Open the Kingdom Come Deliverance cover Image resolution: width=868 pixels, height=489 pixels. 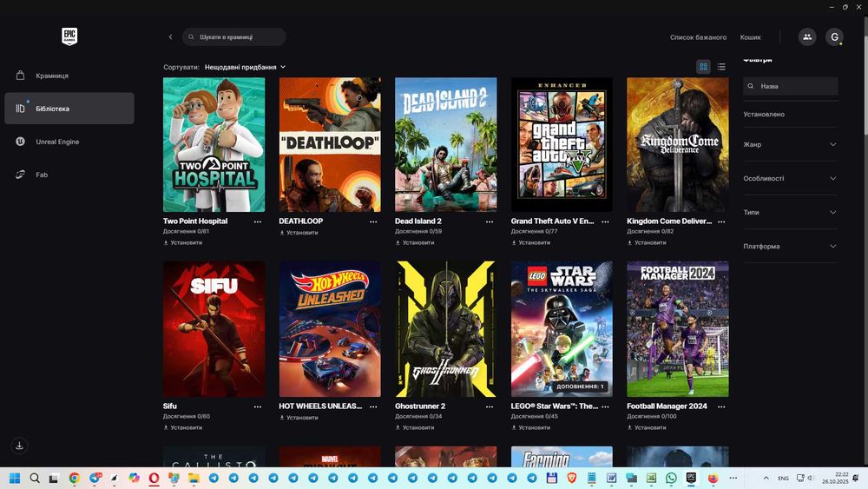[678, 144]
